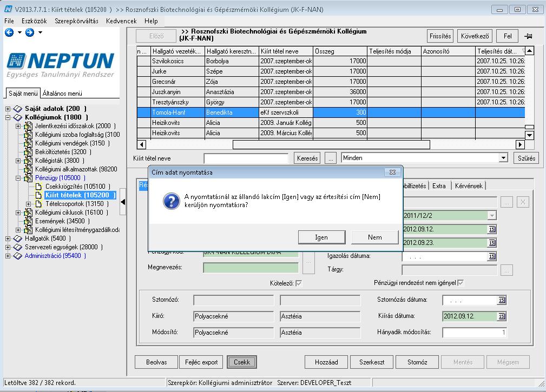Click the blue Forward navigation arrow
Viewport: 546px width, 392px height.
[x=30, y=32]
